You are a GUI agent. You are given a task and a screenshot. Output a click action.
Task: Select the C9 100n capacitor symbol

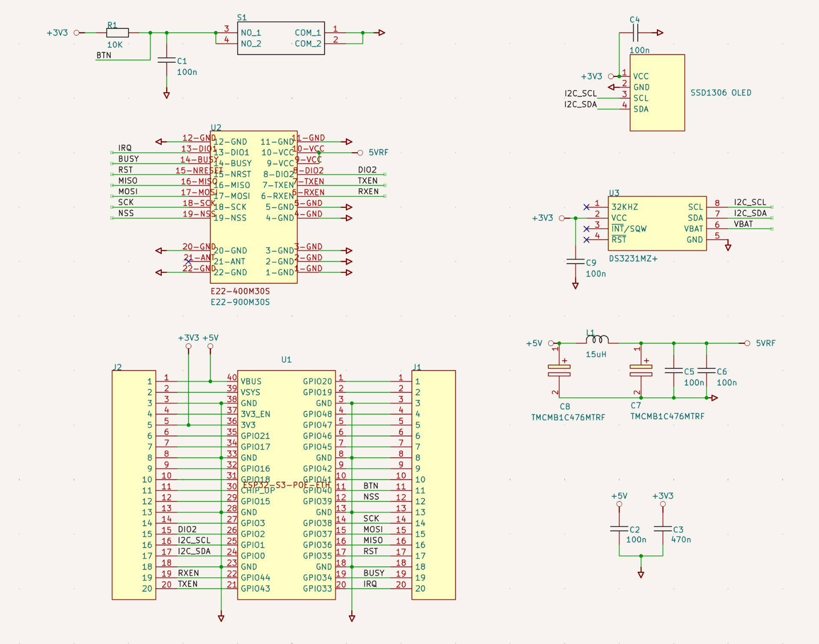pyautogui.click(x=576, y=262)
